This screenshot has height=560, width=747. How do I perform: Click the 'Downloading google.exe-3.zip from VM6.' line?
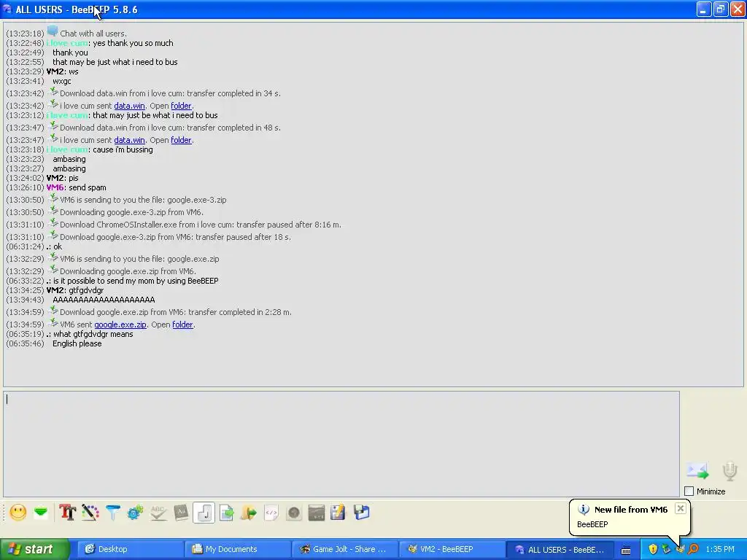click(x=131, y=212)
